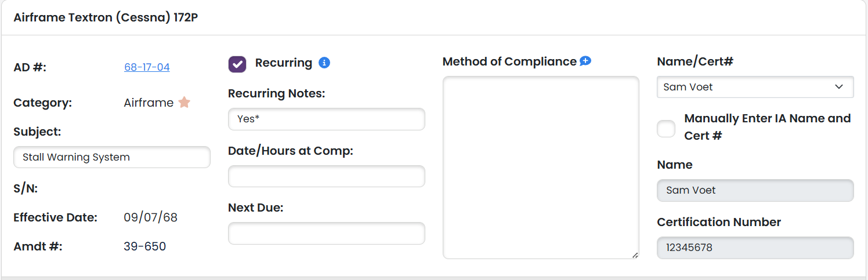Click the Date/Hours at Comp field
The width and height of the screenshot is (868, 280).
pos(327,176)
